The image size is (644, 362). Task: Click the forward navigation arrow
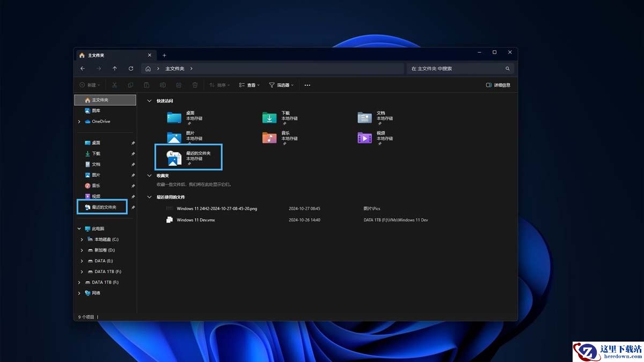(99, 69)
